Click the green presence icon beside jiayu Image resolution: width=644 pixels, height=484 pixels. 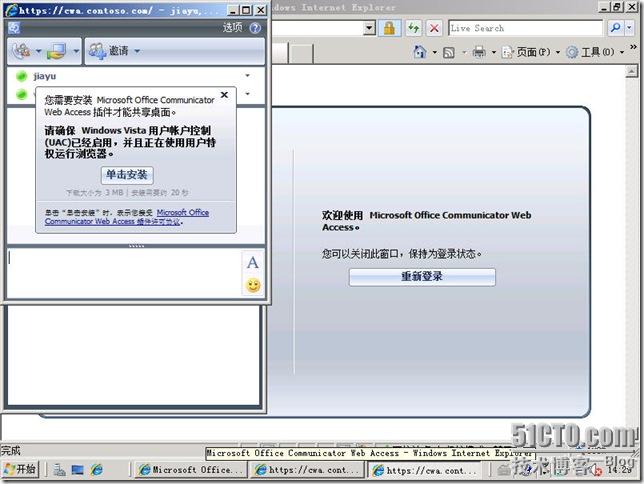21,76
